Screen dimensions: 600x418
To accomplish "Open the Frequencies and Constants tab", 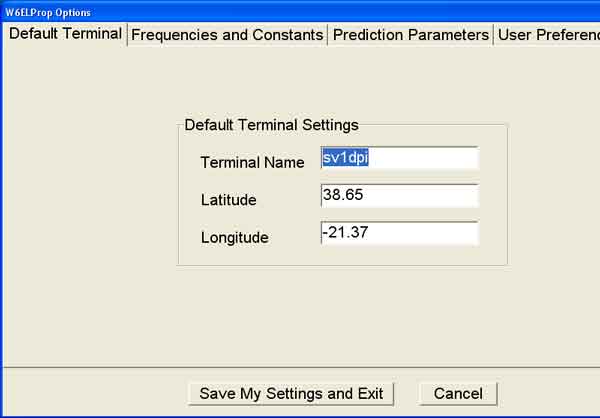I will (x=228, y=35).
